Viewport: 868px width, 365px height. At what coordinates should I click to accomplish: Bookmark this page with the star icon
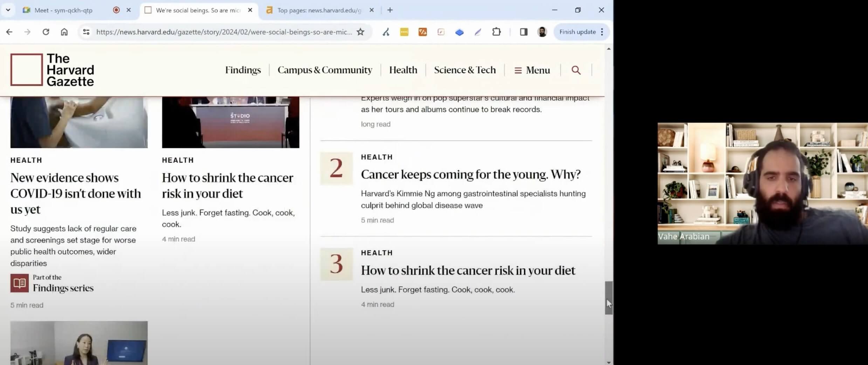(x=360, y=32)
